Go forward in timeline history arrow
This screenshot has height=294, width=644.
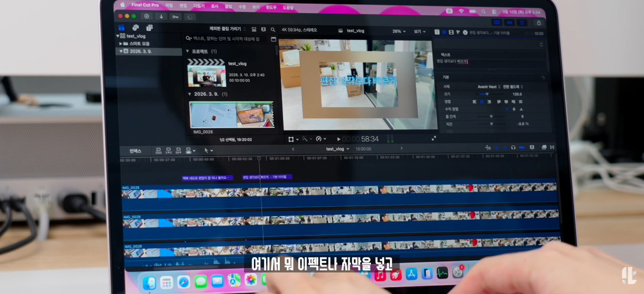click(401, 148)
